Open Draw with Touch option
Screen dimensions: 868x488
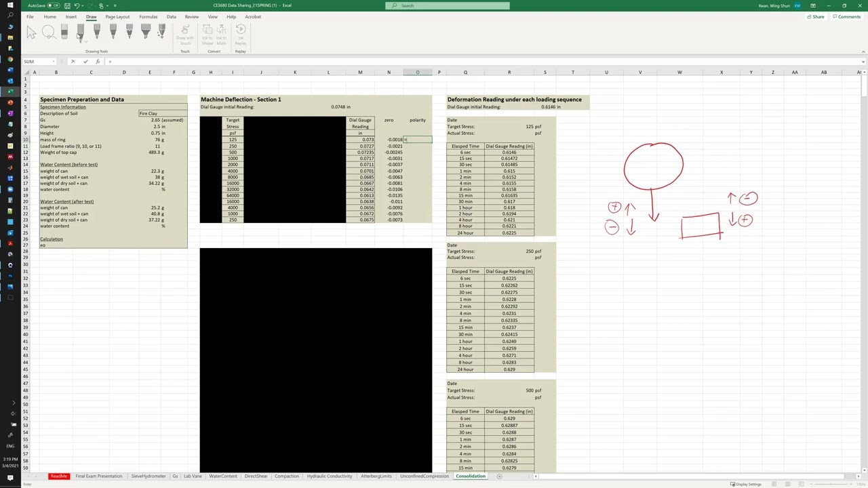[185, 36]
